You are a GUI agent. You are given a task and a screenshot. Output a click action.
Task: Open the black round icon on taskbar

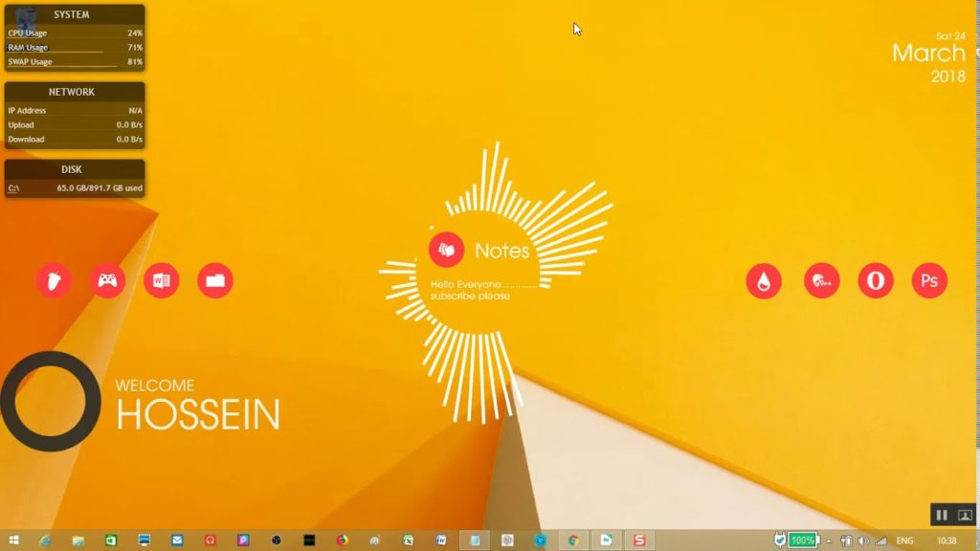[x=277, y=540]
